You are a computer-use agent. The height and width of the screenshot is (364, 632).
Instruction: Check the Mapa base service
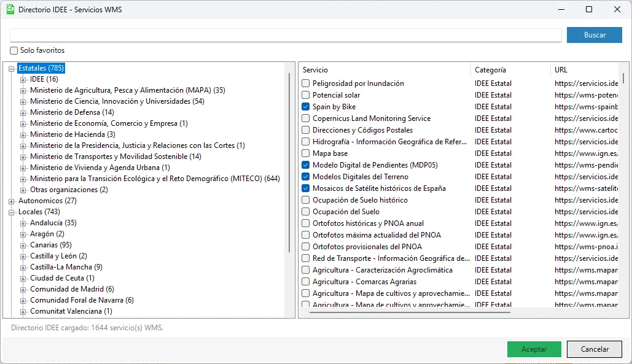coord(305,153)
